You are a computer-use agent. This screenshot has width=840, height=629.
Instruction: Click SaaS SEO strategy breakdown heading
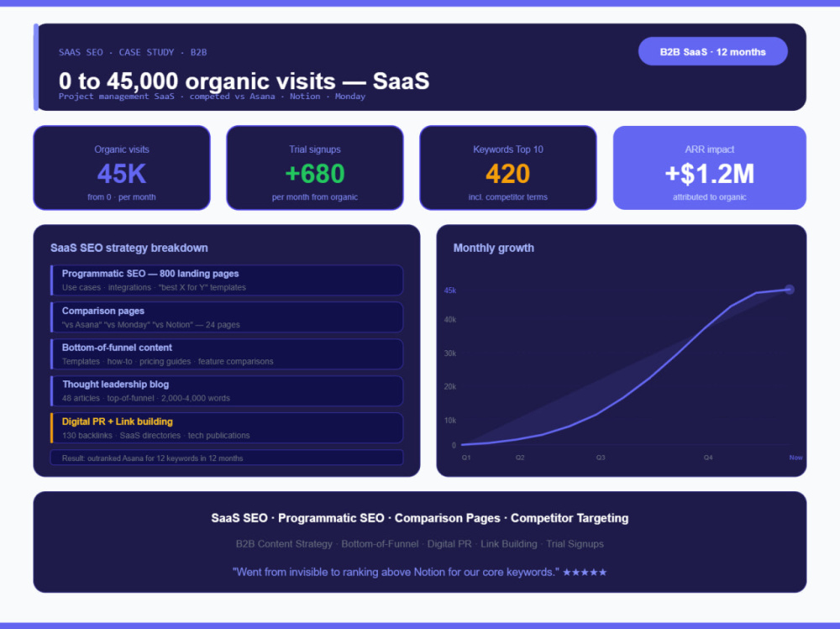[x=129, y=248]
